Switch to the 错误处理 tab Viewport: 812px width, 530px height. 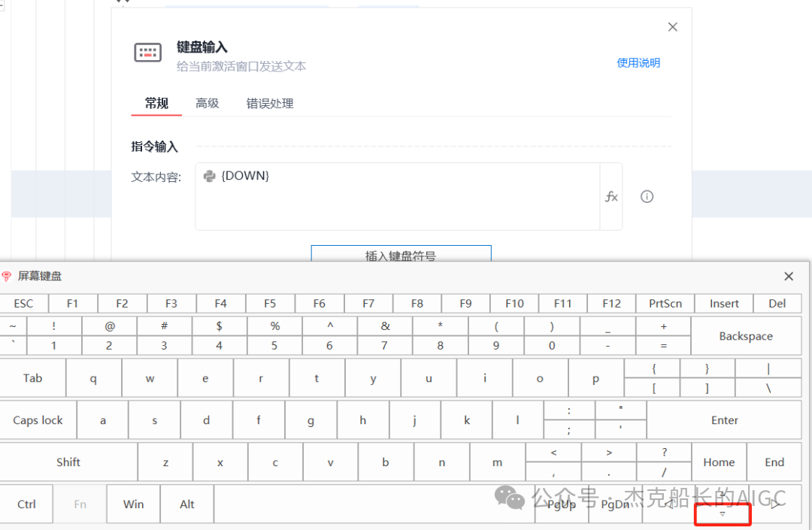pyautogui.click(x=269, y=103)
